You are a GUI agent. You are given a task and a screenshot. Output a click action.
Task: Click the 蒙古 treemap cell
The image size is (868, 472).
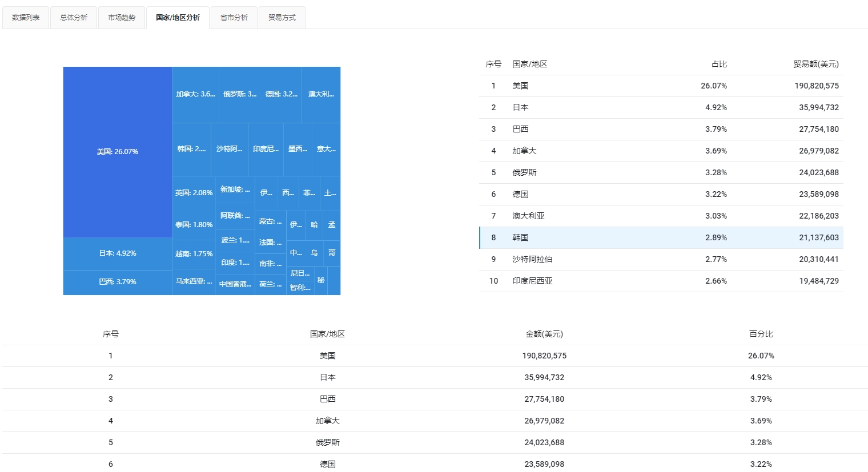click(271, 221)
